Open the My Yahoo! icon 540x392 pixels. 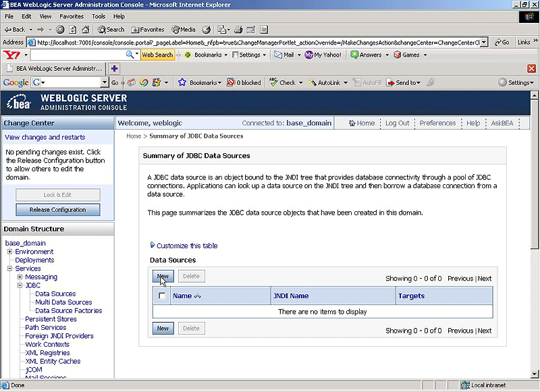click(x=309, y=55)
